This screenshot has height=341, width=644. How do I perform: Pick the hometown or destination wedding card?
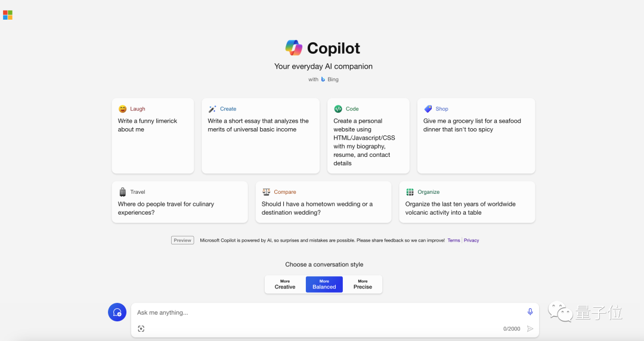[x=323, y=202]
